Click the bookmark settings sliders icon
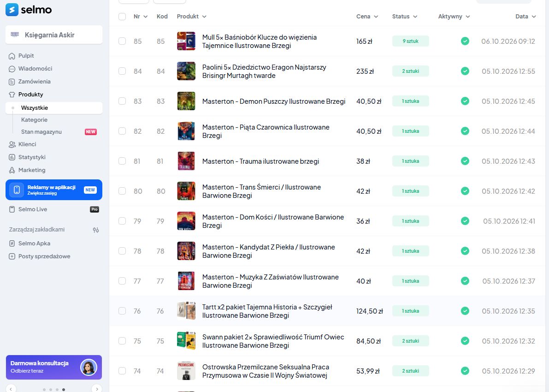Screen dimensions: 549x392 point(95,230)
